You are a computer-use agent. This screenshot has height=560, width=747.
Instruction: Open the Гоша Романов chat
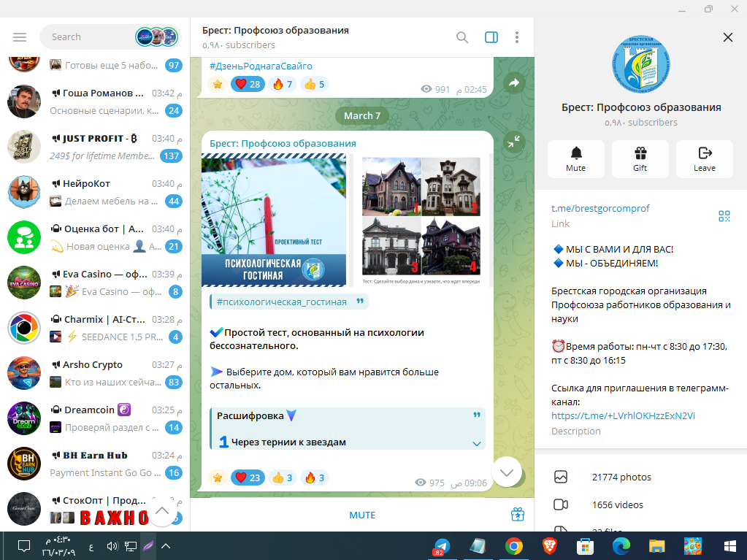(95, 101)
